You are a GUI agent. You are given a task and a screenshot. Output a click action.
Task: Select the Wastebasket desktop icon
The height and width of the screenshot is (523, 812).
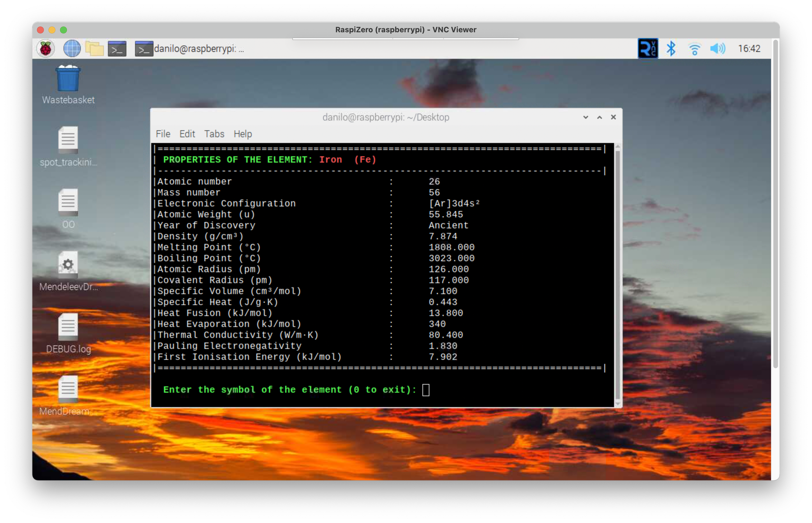68,79
